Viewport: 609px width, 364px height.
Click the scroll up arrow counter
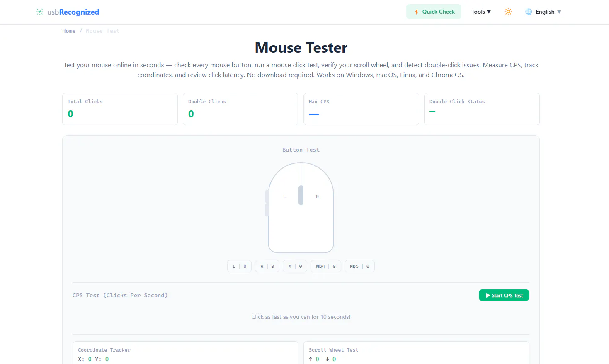tap(314, 359)
